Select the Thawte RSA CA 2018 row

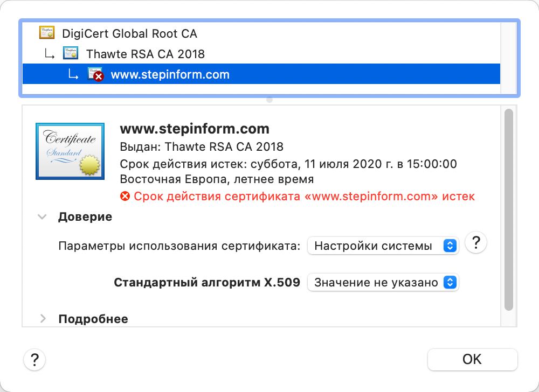click(x=261, y=53)
